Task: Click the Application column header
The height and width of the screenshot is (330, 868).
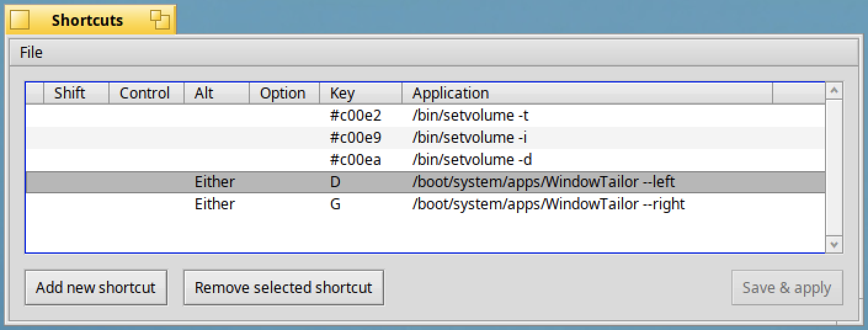Action: [x=587, y=94]
